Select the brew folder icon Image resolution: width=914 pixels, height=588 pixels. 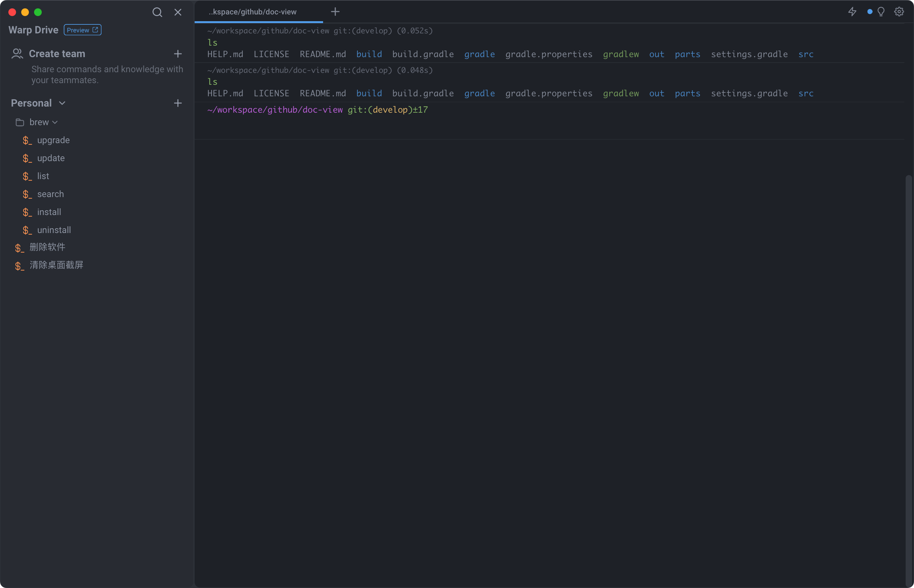click(20, 122)
